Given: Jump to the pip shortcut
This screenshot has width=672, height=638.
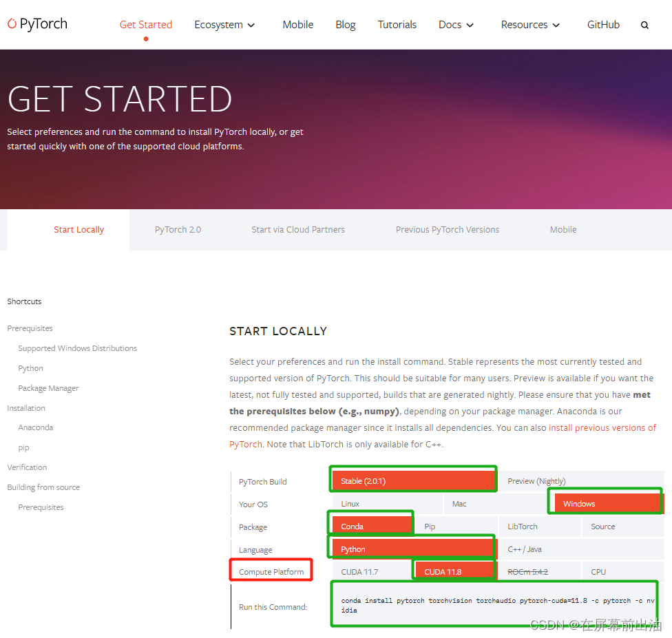Looking at the screenshot, I should [x=23, y=448].
